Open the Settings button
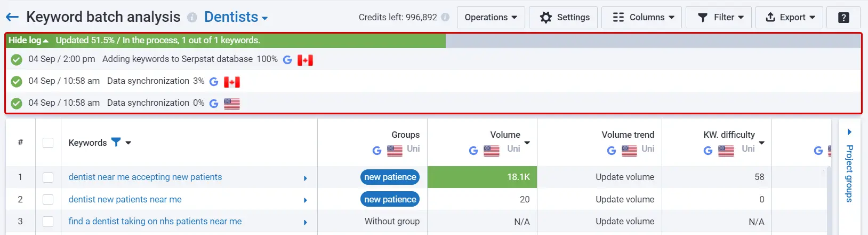Screen dimensions: 868x235 565,17
